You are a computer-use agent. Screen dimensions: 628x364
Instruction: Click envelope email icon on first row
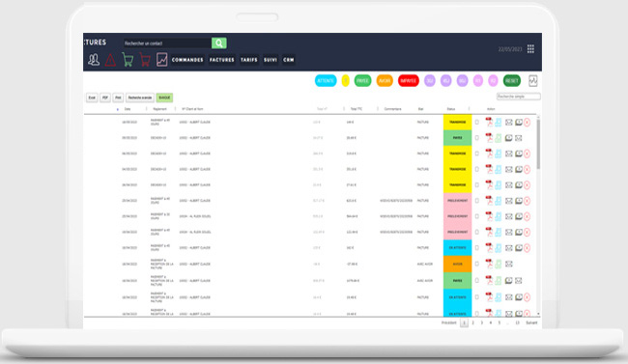click(x=508, y=122)
